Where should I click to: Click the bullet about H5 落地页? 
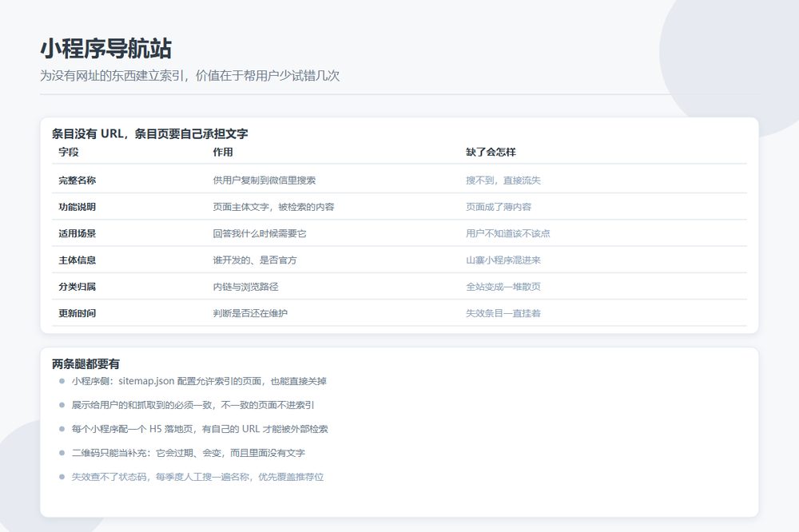(200, 429)
